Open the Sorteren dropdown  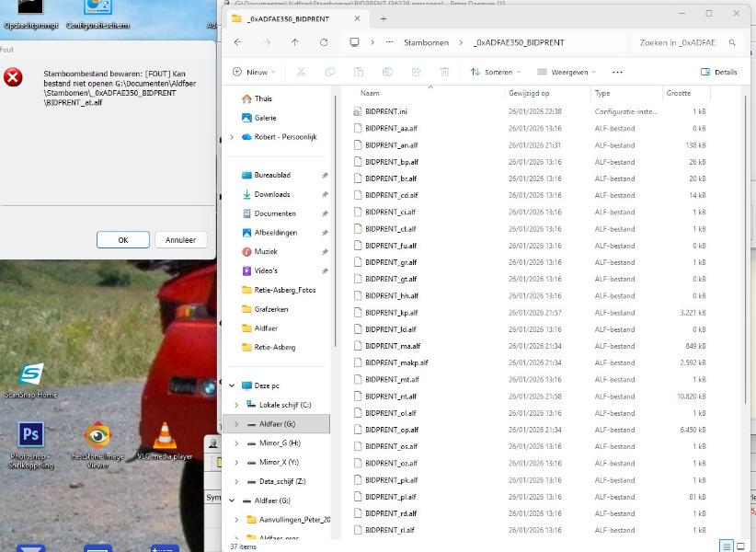[494, 72]
